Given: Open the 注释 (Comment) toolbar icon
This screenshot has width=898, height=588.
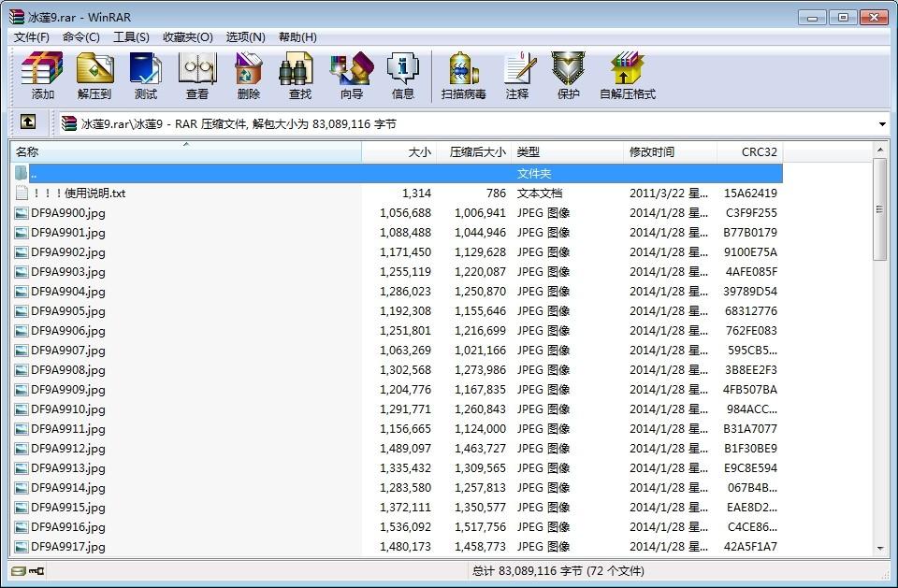Looking at the screenshot, I should click(x=516, y=75).
